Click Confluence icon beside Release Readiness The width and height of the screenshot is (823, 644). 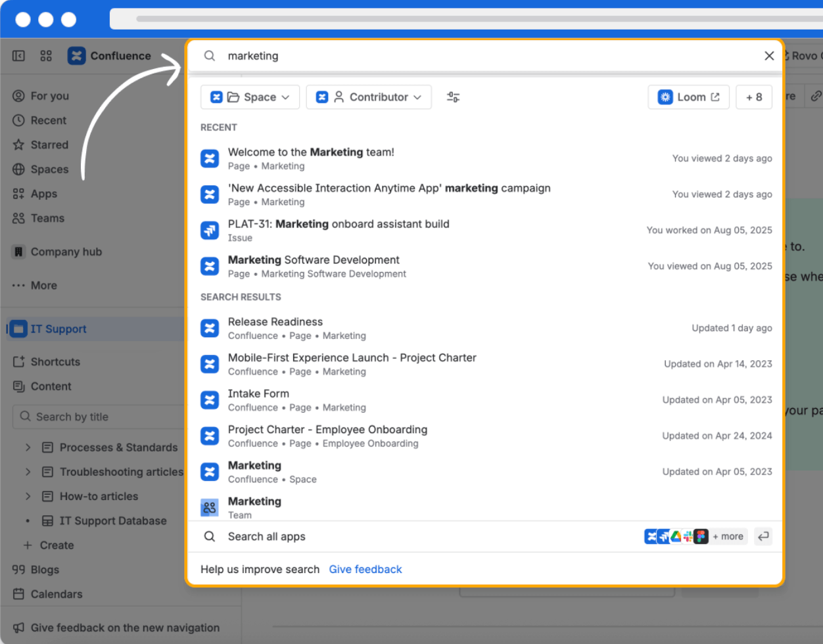click(210, 328)
